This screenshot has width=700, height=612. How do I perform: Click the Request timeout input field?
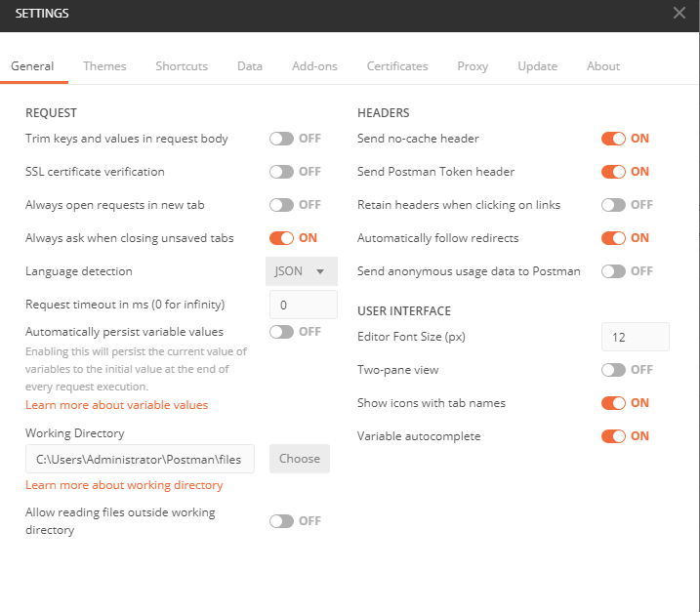tap(304, 305)
